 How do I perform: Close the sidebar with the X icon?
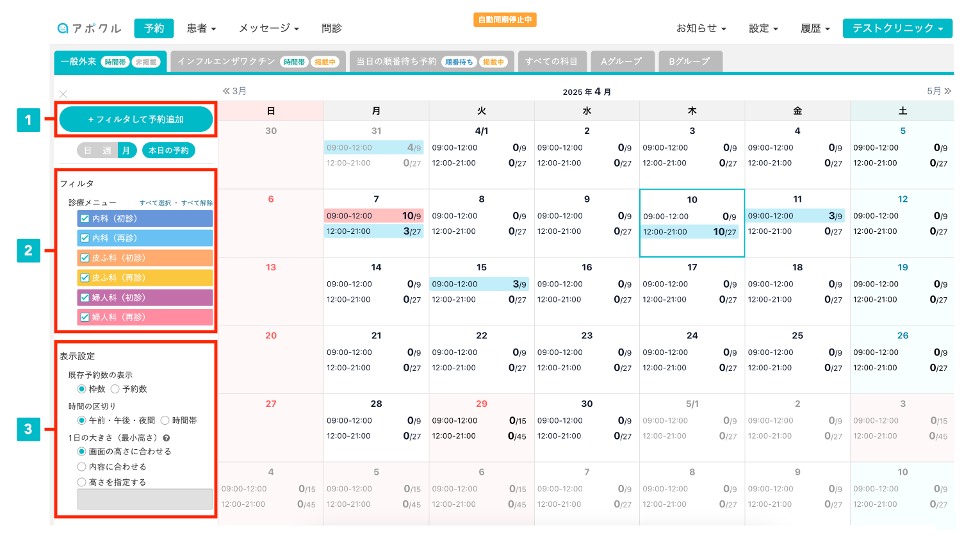[x=63, y=94]
